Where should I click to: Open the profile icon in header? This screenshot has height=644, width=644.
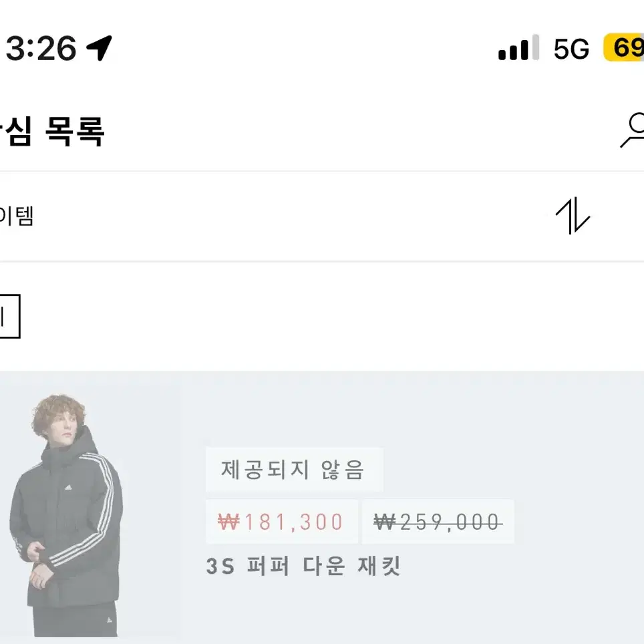633,130
